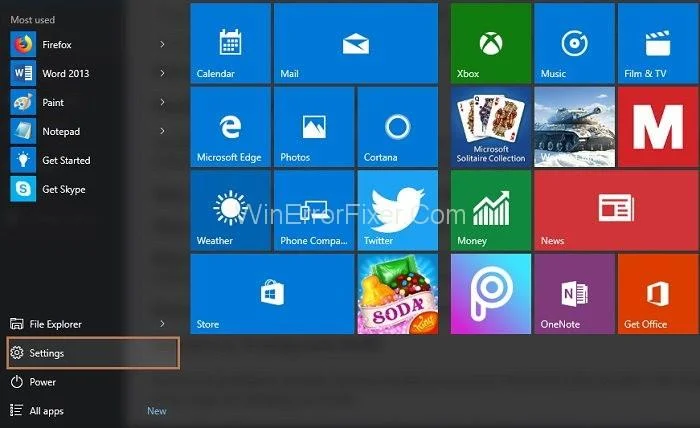Click the Most used heading
Screen dimensions: 700x428
pyautogui.click(x=33, y=20)
